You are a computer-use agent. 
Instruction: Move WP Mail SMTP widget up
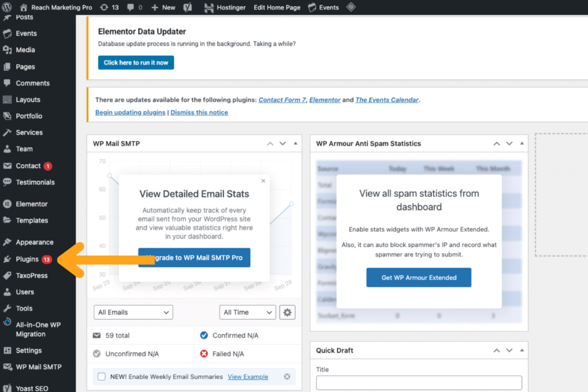coord(270,143)
